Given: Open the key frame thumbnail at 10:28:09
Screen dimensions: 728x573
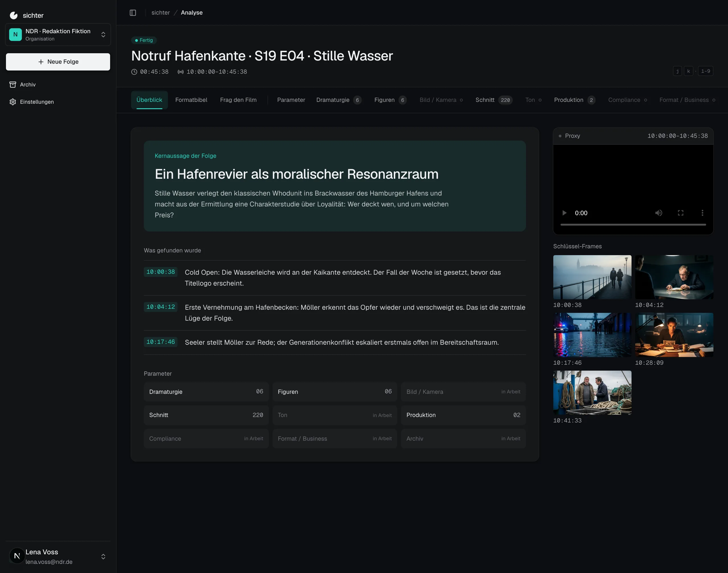Looking at the screenshot, I should tap(674, 335).
